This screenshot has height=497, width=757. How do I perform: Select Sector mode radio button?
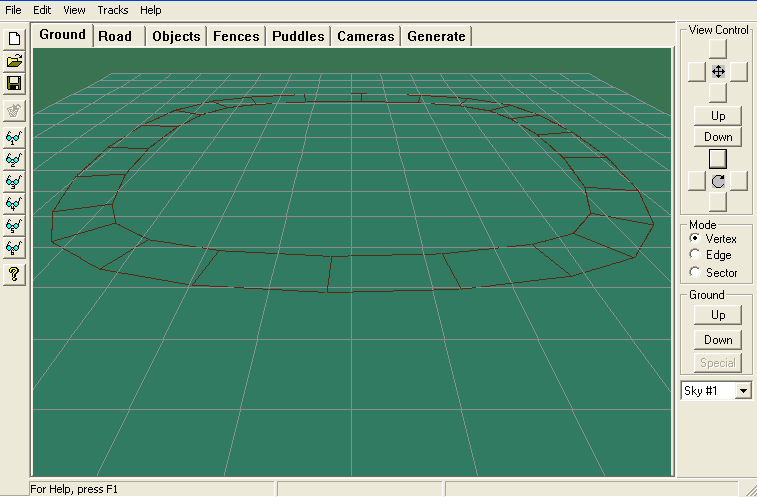[x=695, y=272]
